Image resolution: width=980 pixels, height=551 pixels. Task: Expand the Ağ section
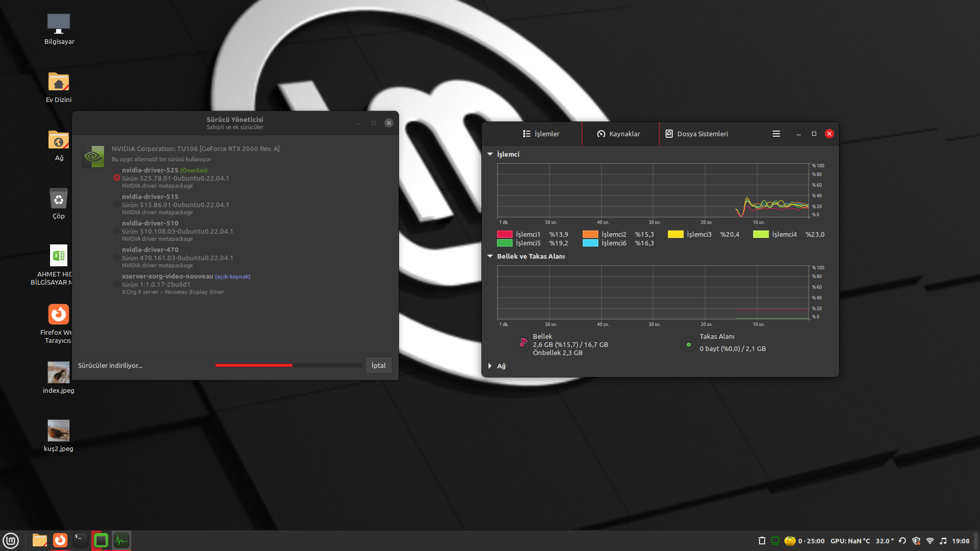click(490, 366)
